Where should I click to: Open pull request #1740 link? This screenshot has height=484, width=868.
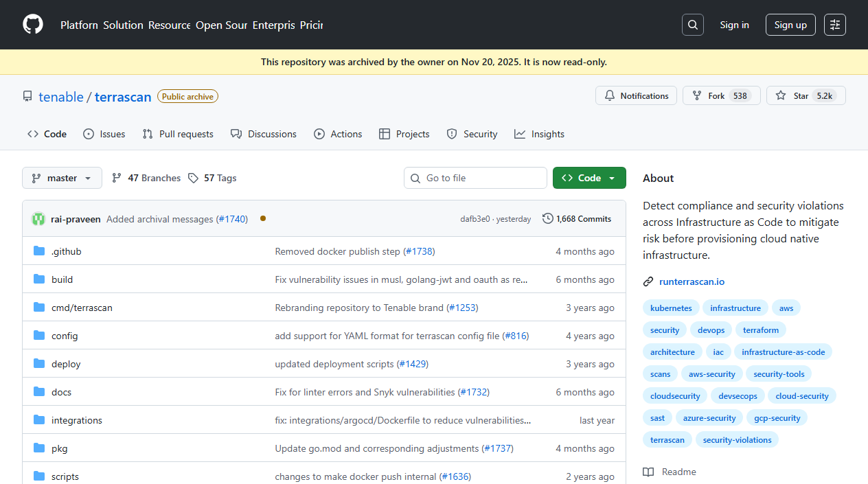coord(232,219)
